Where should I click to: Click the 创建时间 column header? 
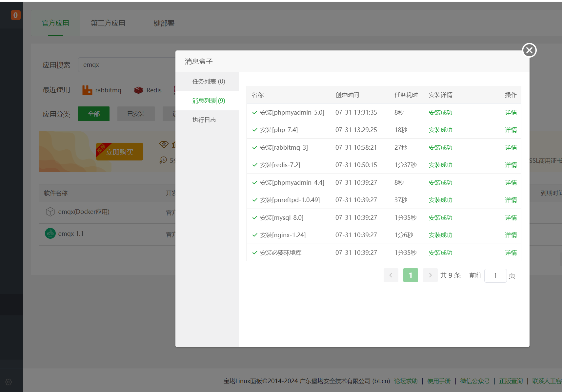(x=347, y=95)
